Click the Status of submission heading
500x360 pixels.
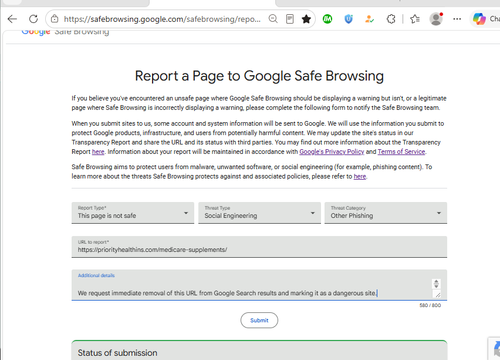tap(117, 353)
